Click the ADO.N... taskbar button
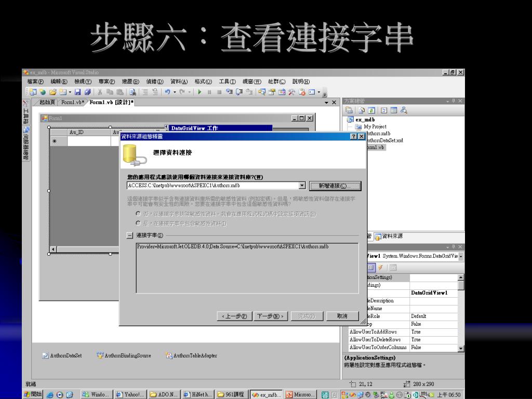The height and width of the screenshot is (399, 532). pos(164,395)
